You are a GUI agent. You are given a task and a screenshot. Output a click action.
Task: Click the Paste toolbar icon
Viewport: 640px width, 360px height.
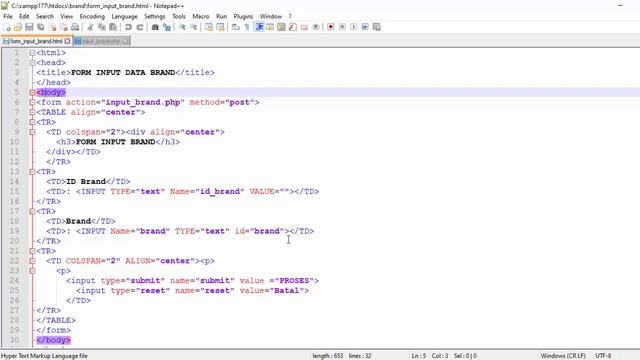113,27
